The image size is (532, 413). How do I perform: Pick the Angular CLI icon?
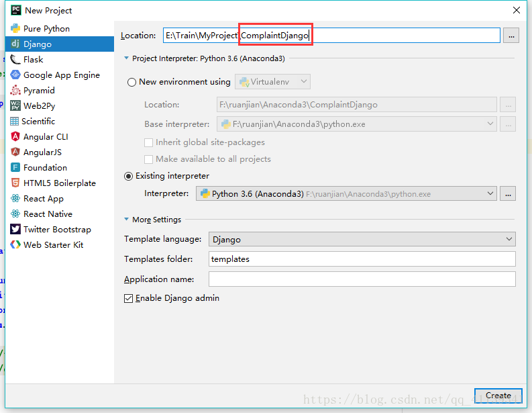tap(15, 136)
